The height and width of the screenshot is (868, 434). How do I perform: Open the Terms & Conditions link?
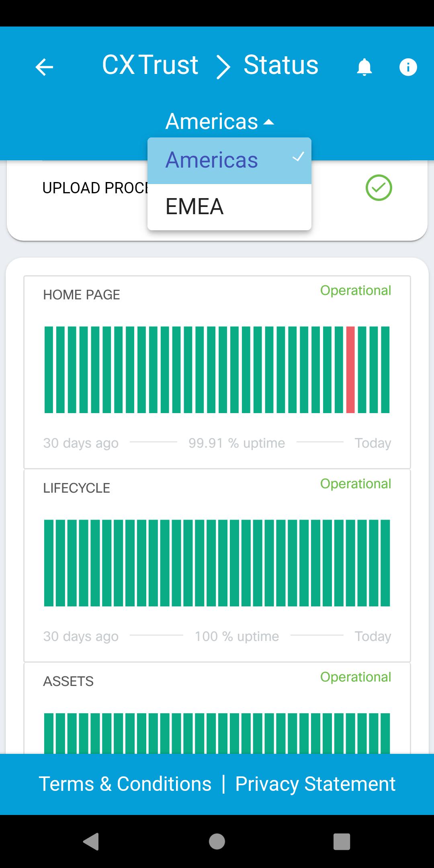tap(125, 784)
